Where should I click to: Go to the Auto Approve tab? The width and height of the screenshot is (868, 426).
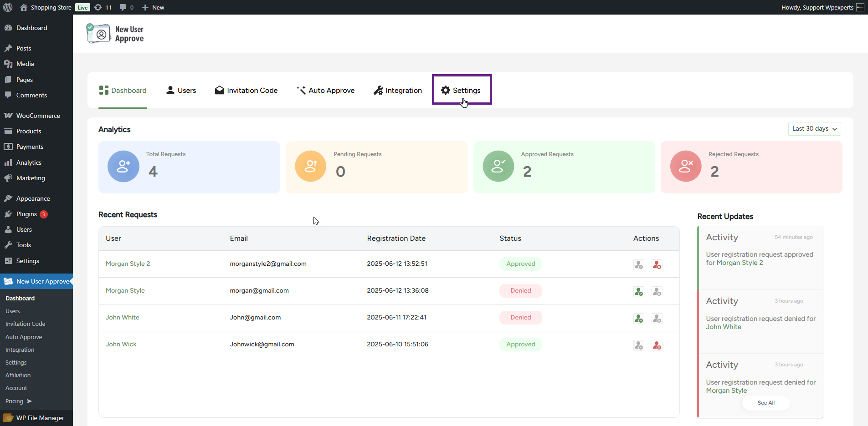pos(325,90)
